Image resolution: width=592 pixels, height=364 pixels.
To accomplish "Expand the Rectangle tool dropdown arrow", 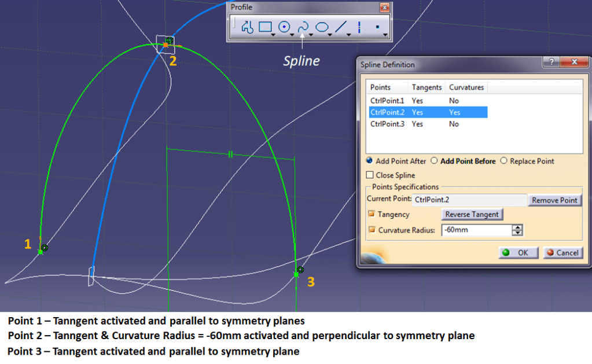I will coord(273,35).
